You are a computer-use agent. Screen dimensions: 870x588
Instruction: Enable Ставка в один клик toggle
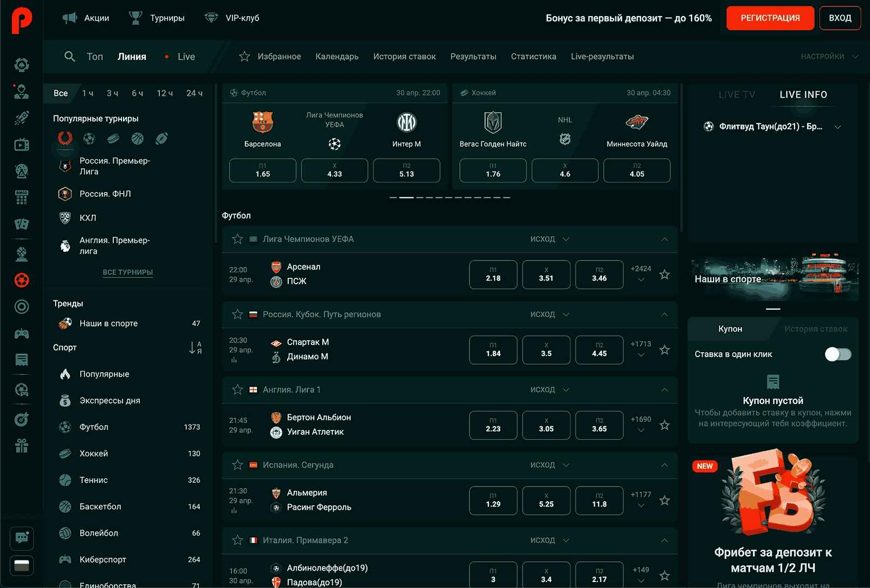tap(838, 354)
